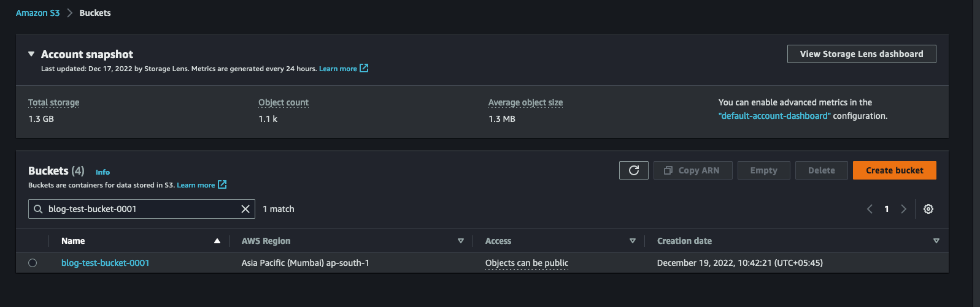Click the AWS Region column header
The width and height of the screenshot is (980, 307).
click(266, 241)
